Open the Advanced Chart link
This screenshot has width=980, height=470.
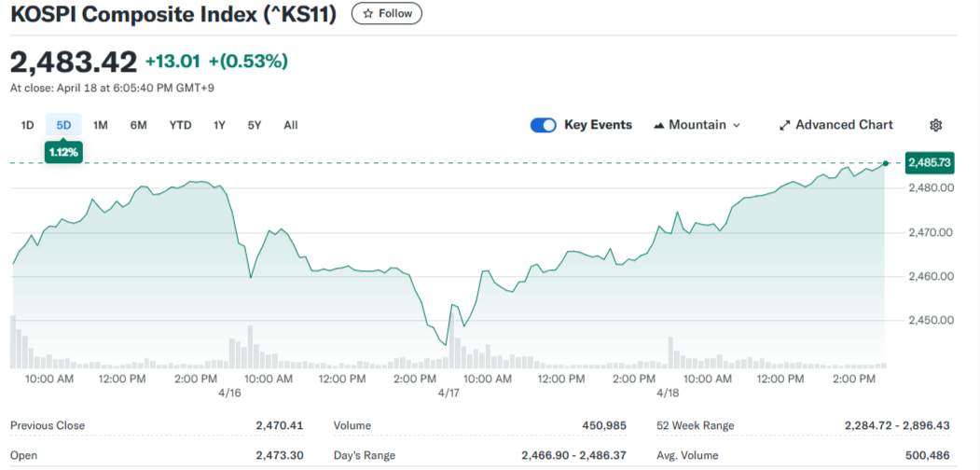pos(836,125)
